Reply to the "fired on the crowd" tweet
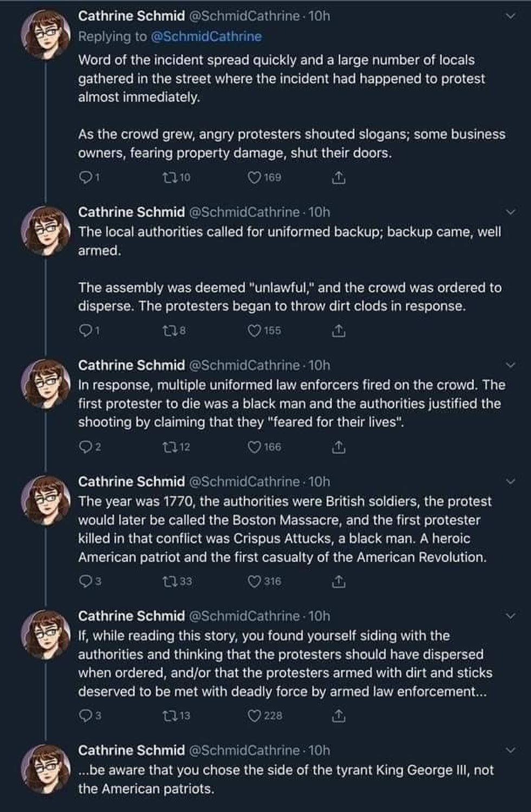Screen dimensions: 531x812 pyautogui.click(x=85, y=447)
